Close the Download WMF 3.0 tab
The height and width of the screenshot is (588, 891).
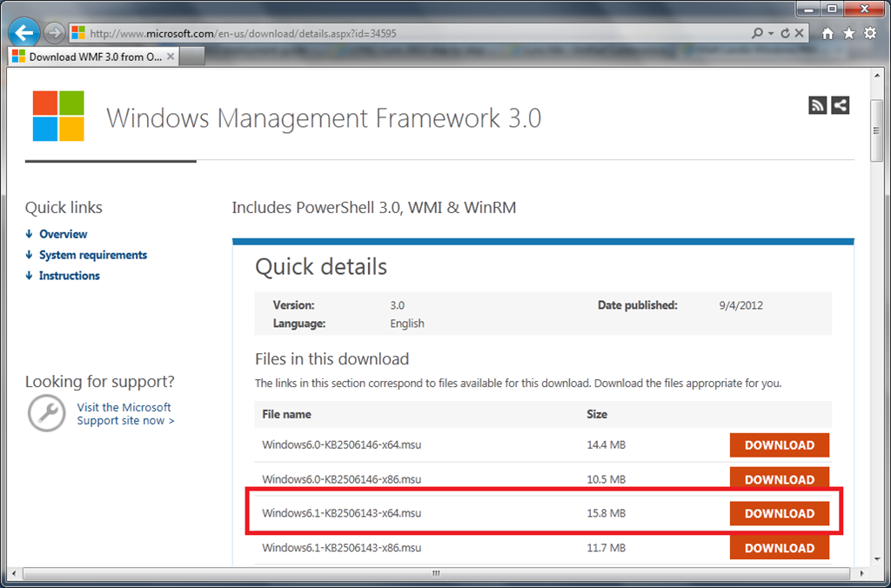pos(170,57)
